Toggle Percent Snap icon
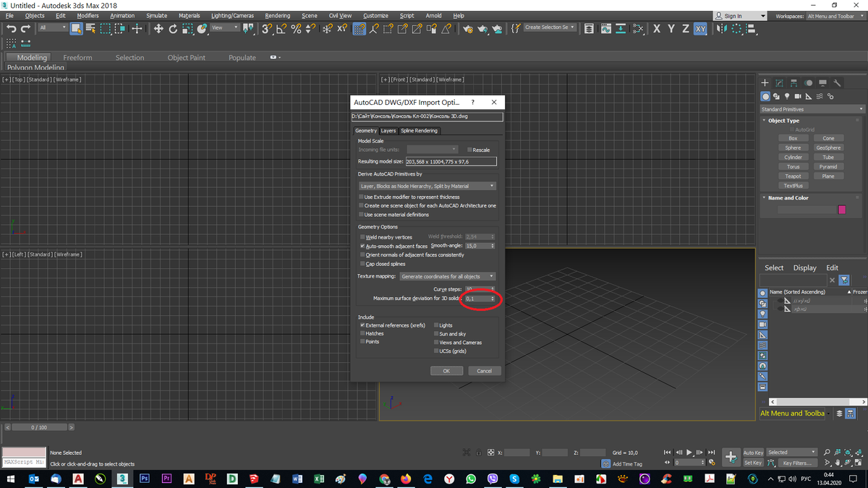This screenshot has height=488, width=868. pyautogui.click(x=296, y=29)
